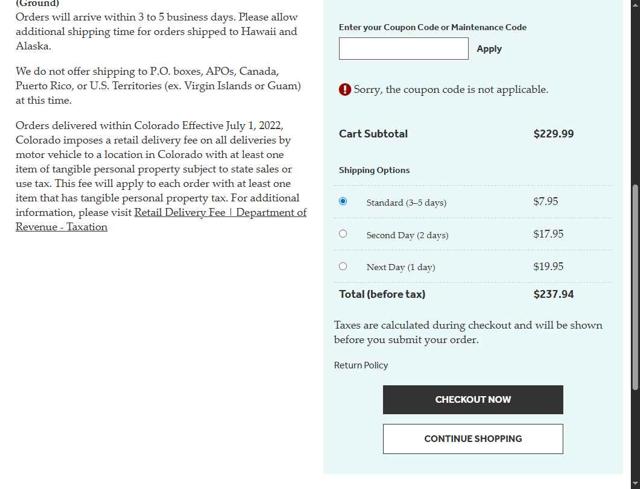Click the coupon not applicable error message
The height and width of the screenshot is (489, 640).
pos(451,89)
